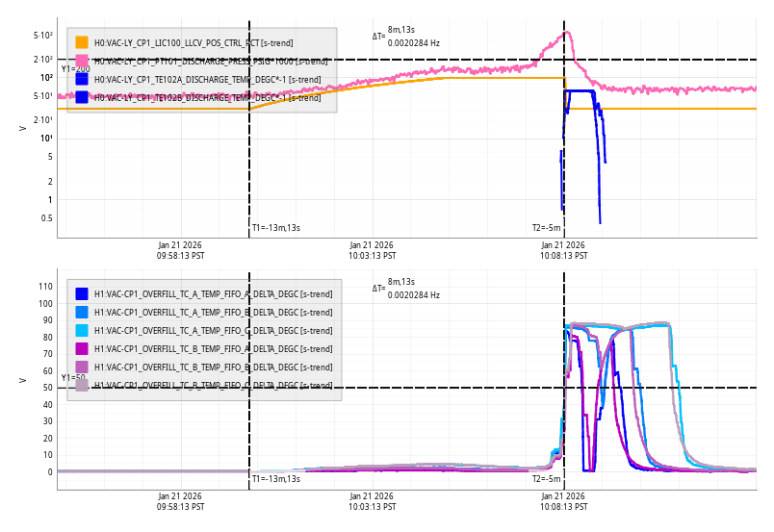Click the orange LIC100_LLCV_POS_CTRL_PCT legend swatch
Viewport: 774px width, 532px height.
tap(82, 42)
